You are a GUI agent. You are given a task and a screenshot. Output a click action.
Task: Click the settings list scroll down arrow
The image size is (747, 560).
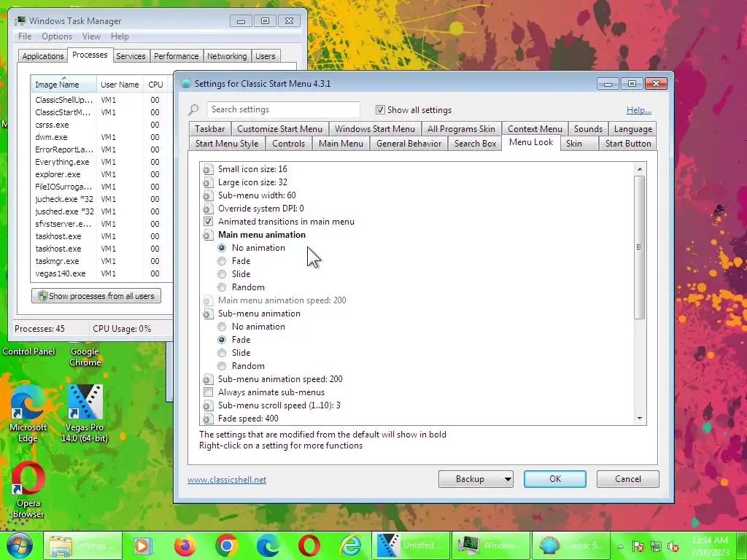click(639, 419)
